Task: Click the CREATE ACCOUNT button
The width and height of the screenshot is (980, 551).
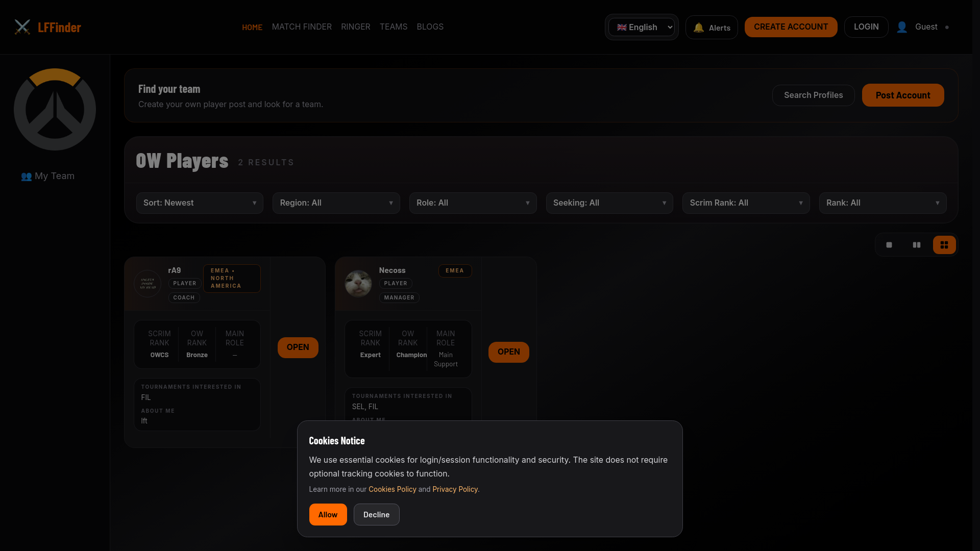Action: (791, 27)
